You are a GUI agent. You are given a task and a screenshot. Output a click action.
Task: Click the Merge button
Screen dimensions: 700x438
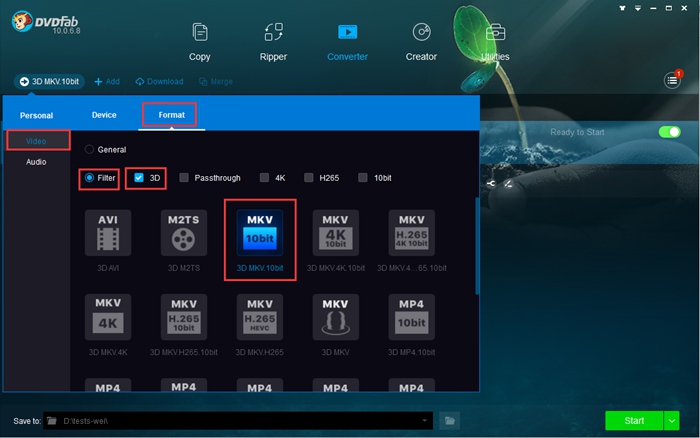pyautogui.click(x=216, y=81)
